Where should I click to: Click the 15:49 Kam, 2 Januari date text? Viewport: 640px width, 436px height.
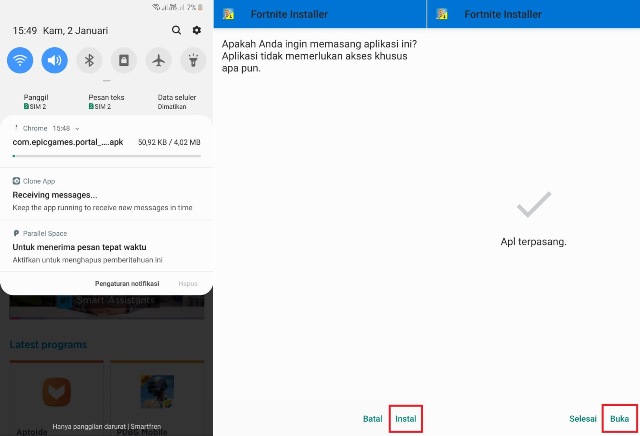(x=60, y=31)
